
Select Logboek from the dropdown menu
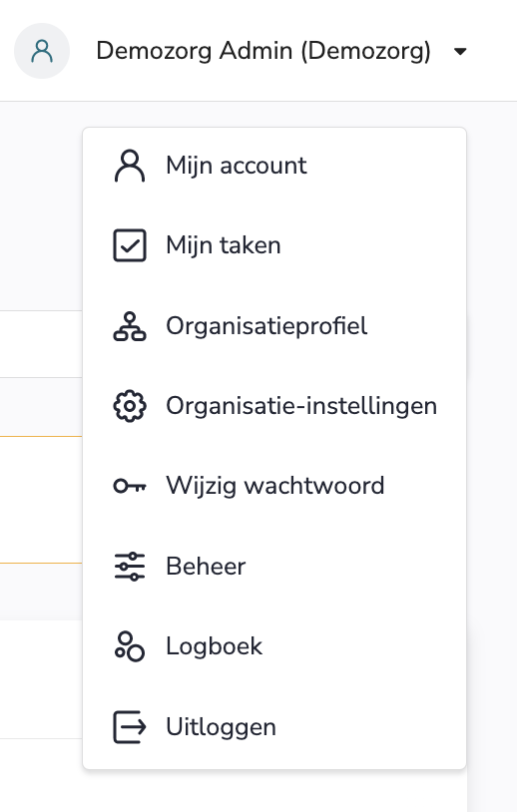(274, 646)
